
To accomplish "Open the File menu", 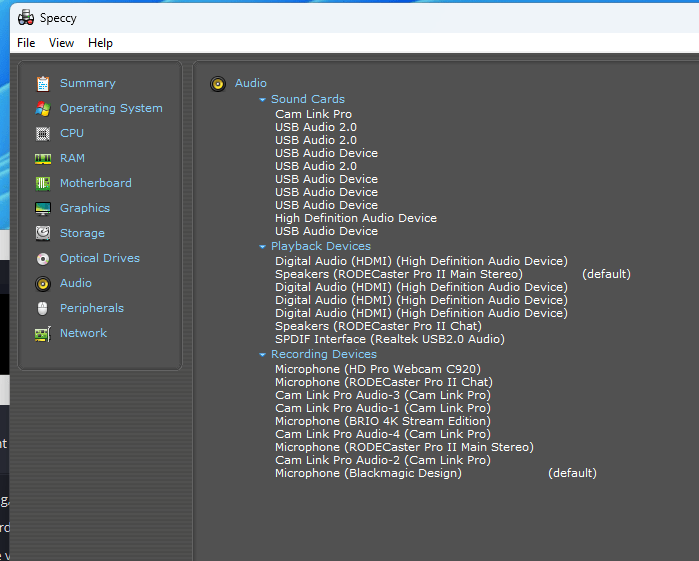I will point(26,43).
